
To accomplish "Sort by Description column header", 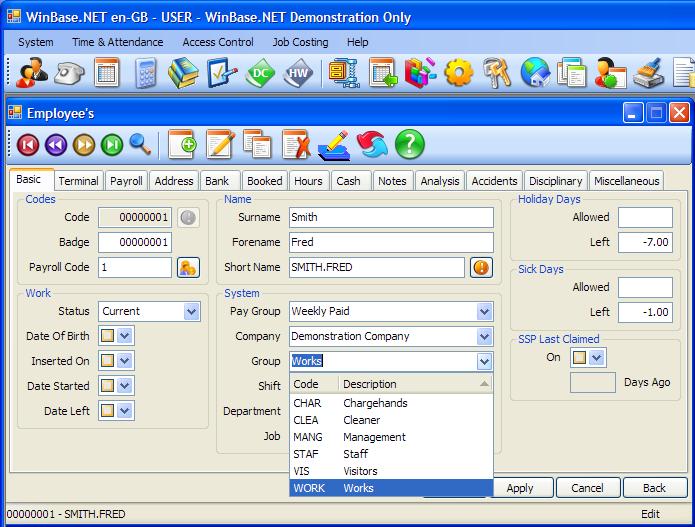I will pos(416,384).
